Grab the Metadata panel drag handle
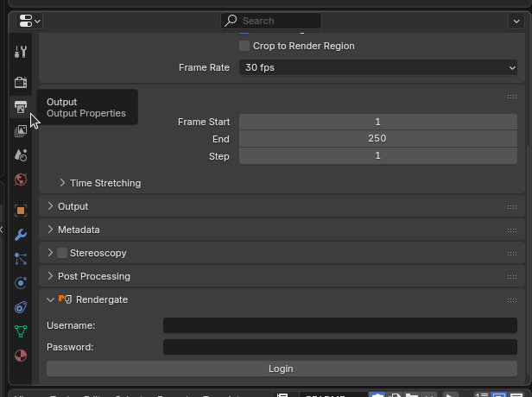Viewport: 532px width, 397px height. (x=512, y=230)
